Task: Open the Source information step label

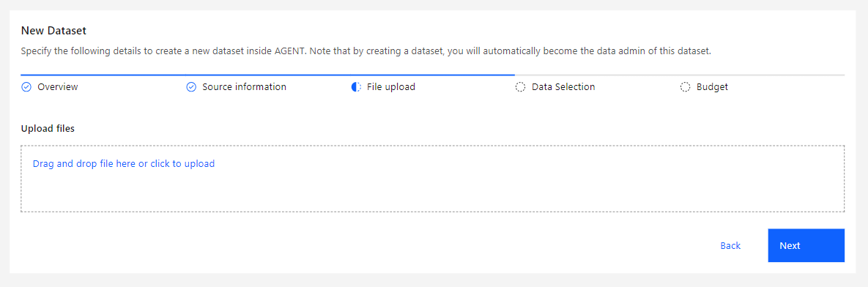Action: coord(244,87)
